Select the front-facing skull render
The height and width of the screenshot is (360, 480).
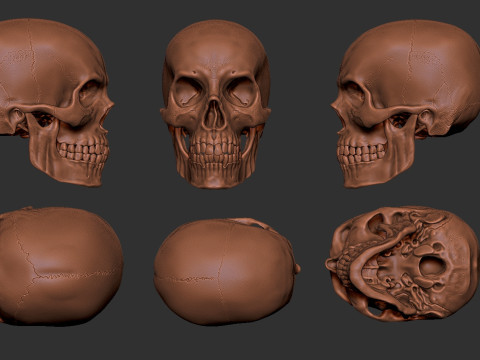pos(216,104)
